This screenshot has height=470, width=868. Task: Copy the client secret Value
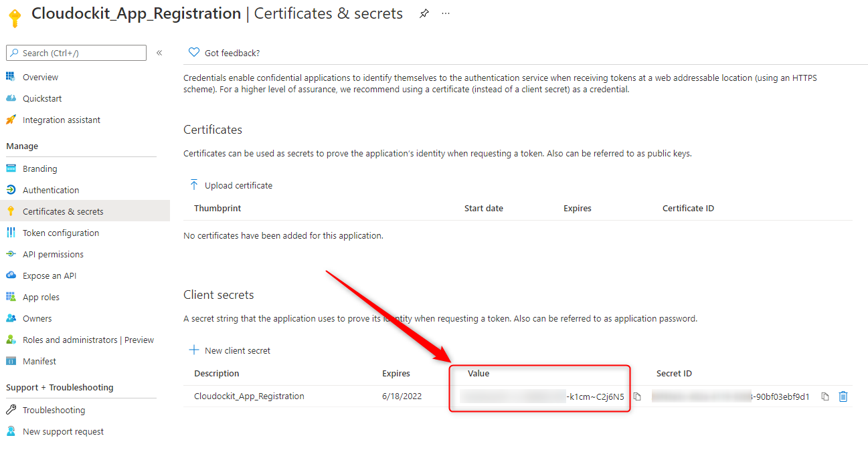[x=636, y=396]
